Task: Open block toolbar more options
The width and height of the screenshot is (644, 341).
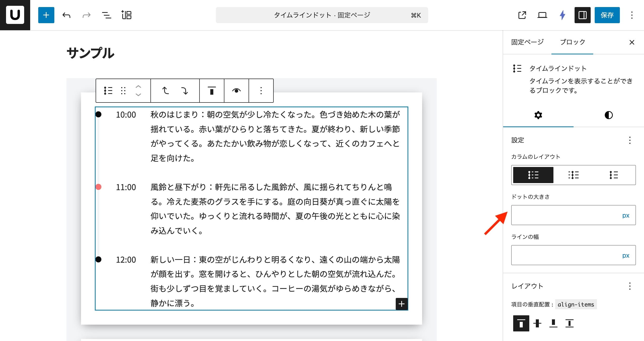Action: (x=261, y=91)
